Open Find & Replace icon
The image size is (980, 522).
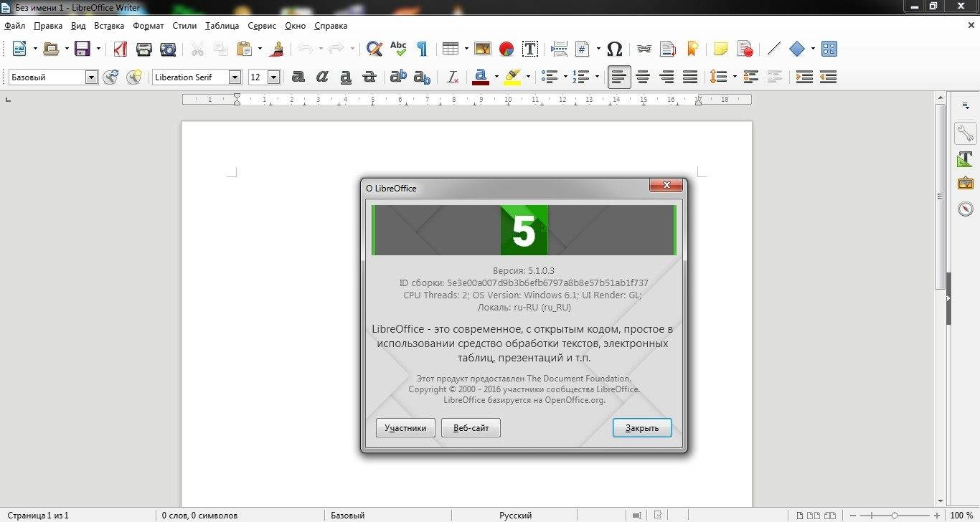pos(374,49)
